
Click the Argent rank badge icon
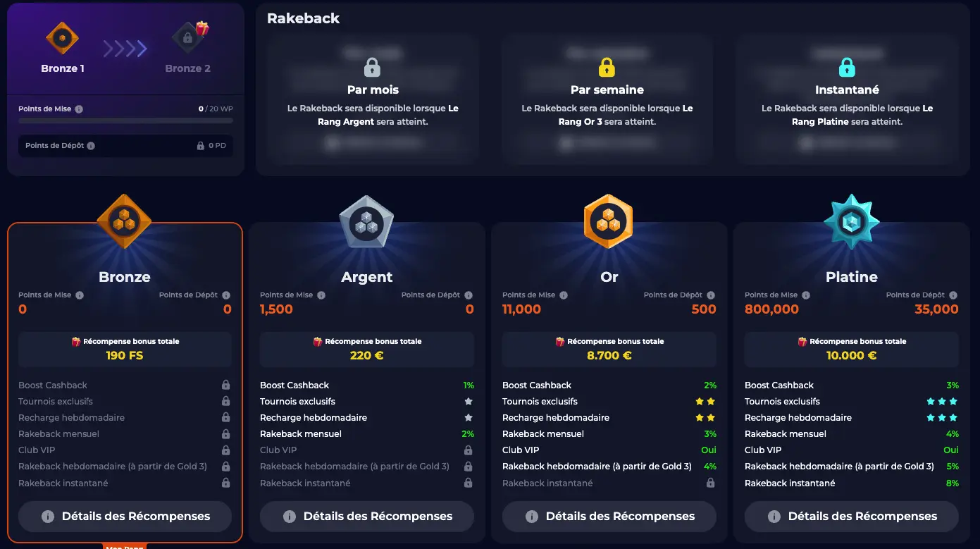tap(366, 221)
